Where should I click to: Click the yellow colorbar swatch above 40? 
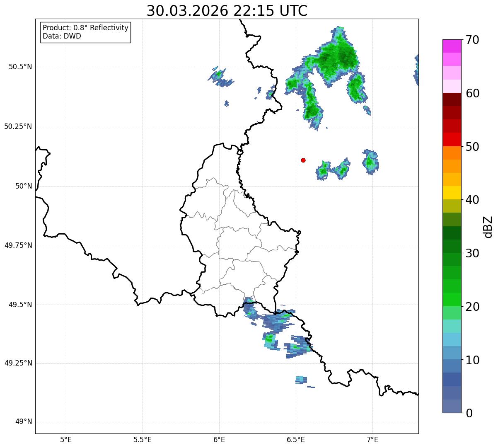coord(452,193)
